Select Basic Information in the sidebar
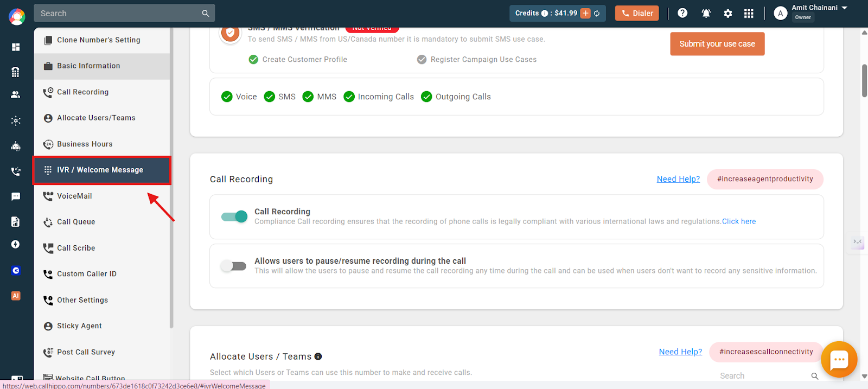 pos(102,66)
